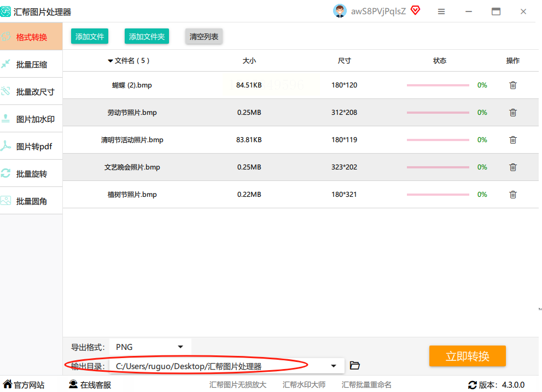This screenshot has width=542, height=392.
Task: Click the 批量改尺寸 resize icon
Action: click(x=6, y=91)
